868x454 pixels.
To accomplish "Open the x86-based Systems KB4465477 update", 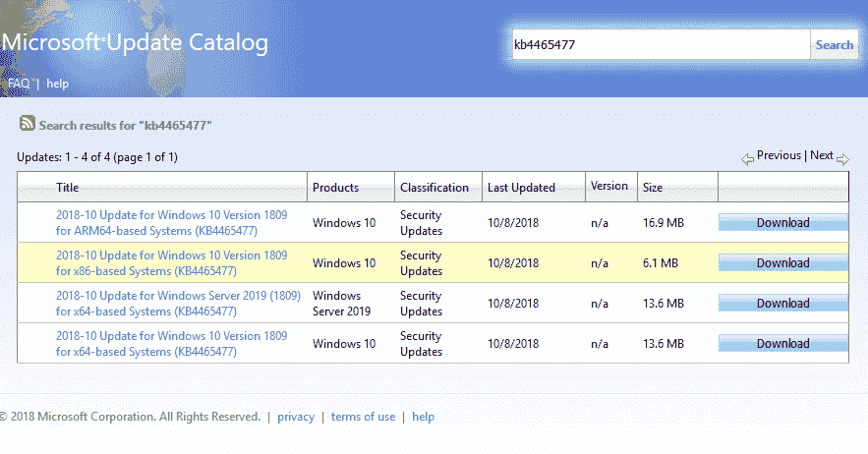I will [172, 263].
